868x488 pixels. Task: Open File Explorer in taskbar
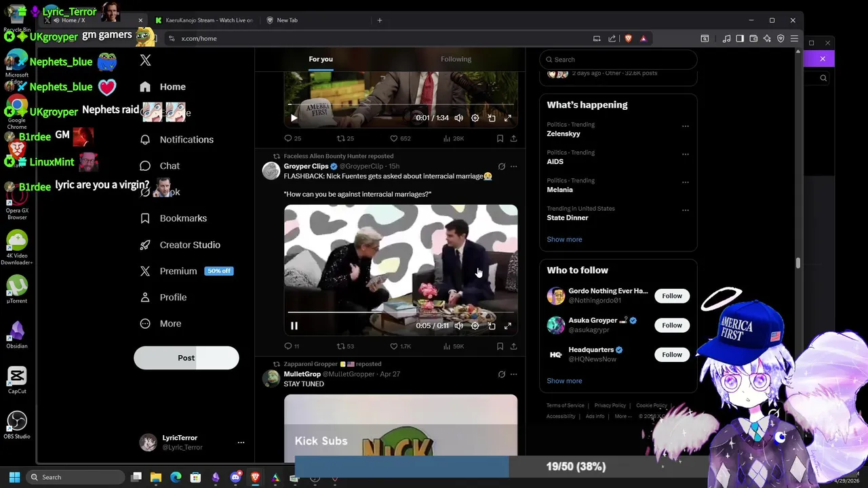[156, 477]
